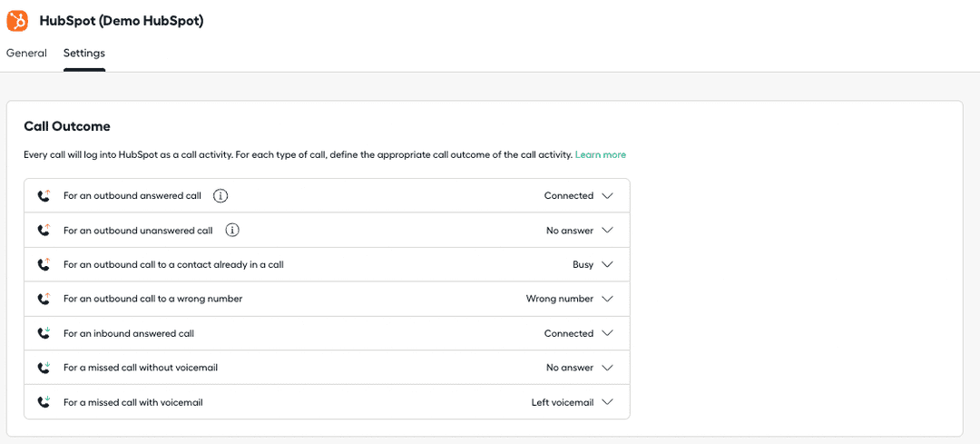Click phone icon for missed call without voicemail
Image resolution: width=980 pixels, height=444 pixels.
[x=44, y=368]
